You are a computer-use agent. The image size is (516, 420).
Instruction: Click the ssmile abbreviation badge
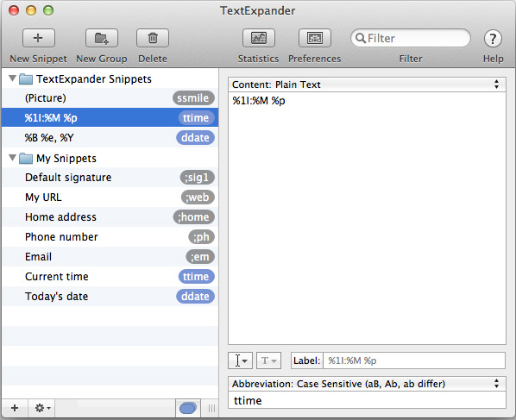click(193, 98)
